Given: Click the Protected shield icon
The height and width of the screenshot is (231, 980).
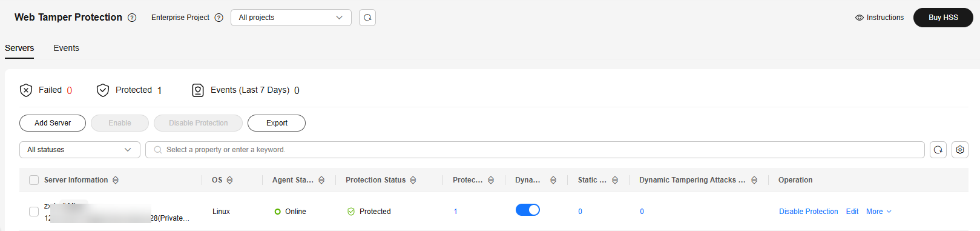Looking at the screenshot, I should pos(103,90).
